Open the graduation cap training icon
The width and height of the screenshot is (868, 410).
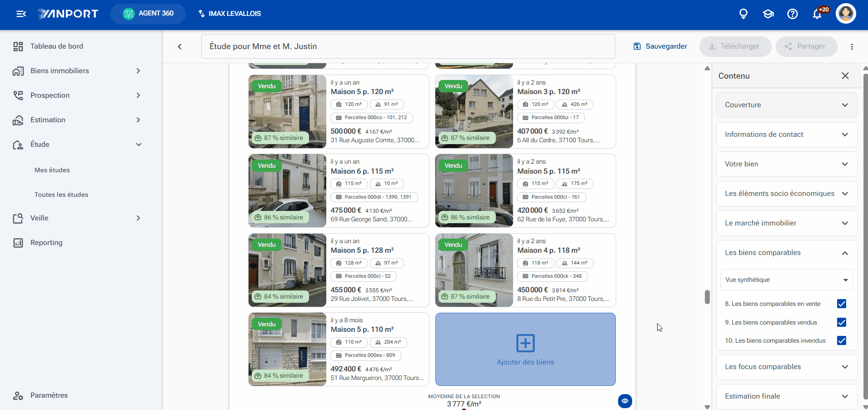coord(768,14)
